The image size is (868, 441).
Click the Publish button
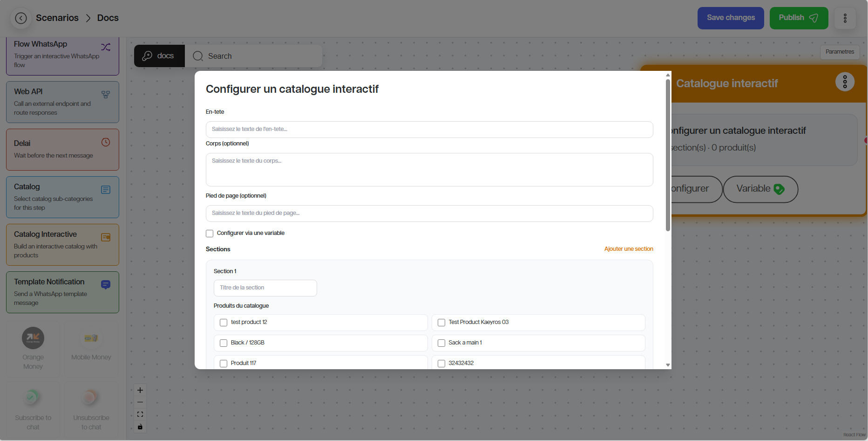click(798, 18)
